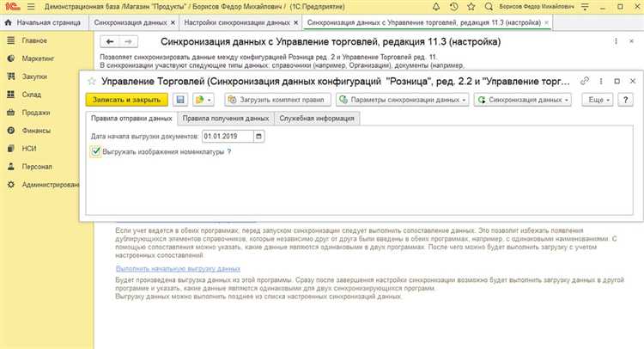Switch to Правила получения данных tab

tap(226, 118)
